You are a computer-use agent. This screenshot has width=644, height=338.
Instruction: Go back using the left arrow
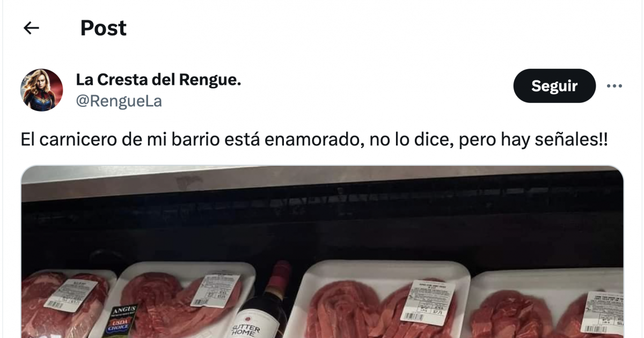coord(32,28)
